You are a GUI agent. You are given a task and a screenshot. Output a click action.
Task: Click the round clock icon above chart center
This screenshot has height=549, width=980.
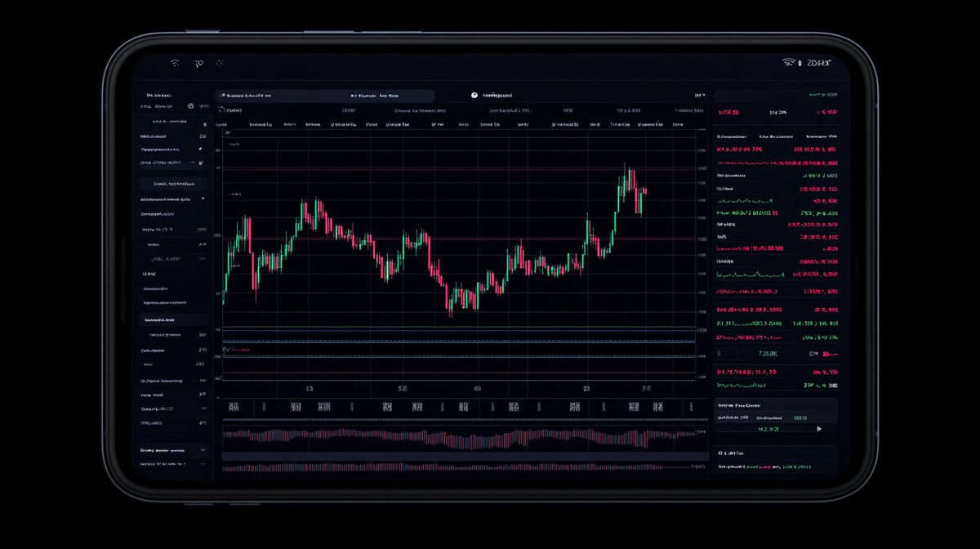coord(474,95)
